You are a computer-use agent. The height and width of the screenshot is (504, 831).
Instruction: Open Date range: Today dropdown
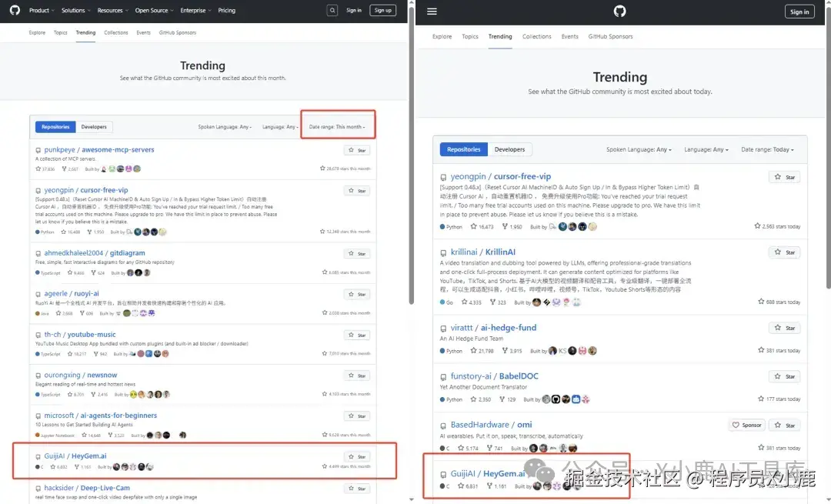pyautogui.click(x=767, y=149)
